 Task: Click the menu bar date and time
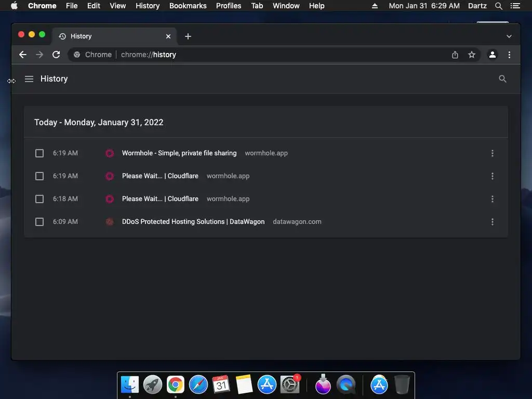pyautogui.click(x=424, y=6)
